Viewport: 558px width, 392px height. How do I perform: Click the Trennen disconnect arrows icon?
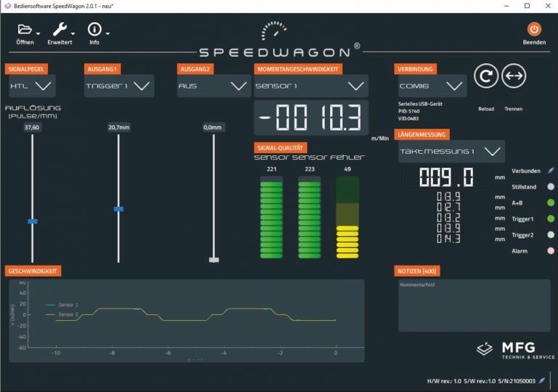pyautogui.click(x=514, y=75)
